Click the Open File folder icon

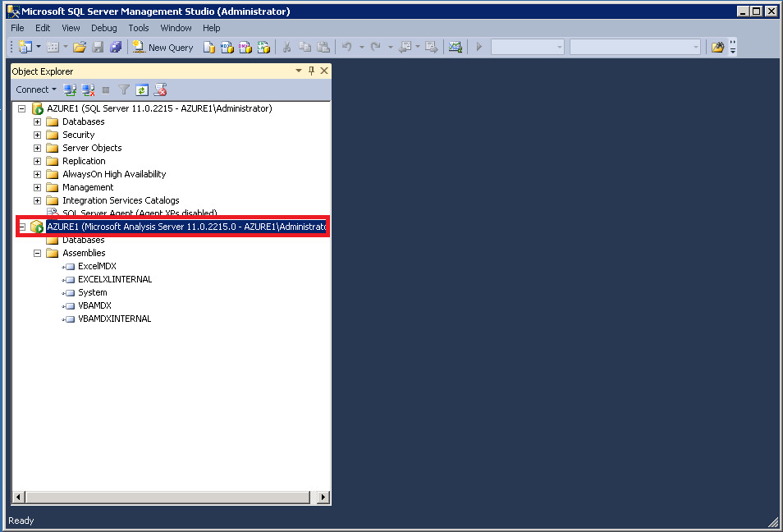pos(80,48)
